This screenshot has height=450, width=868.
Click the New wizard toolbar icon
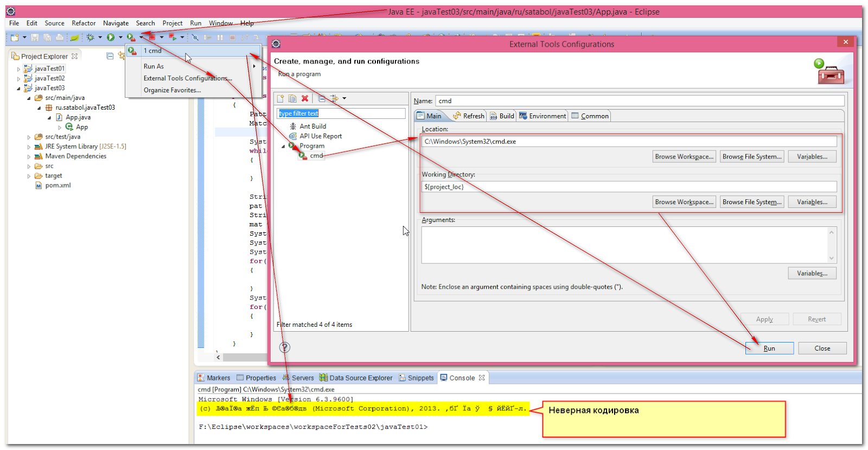tap(15, 37)
